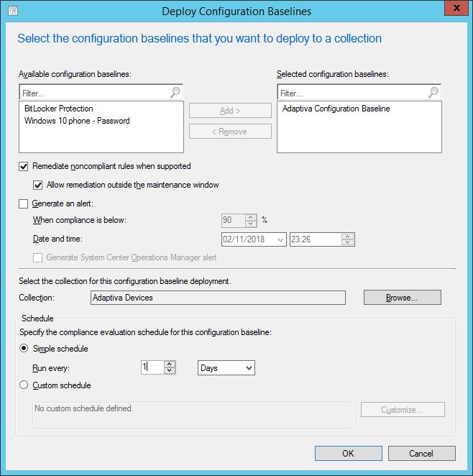This screenshot has width=473, height=476.
Task: Click the Collection field with Adaptiva Devices
Action: (218, 298)
